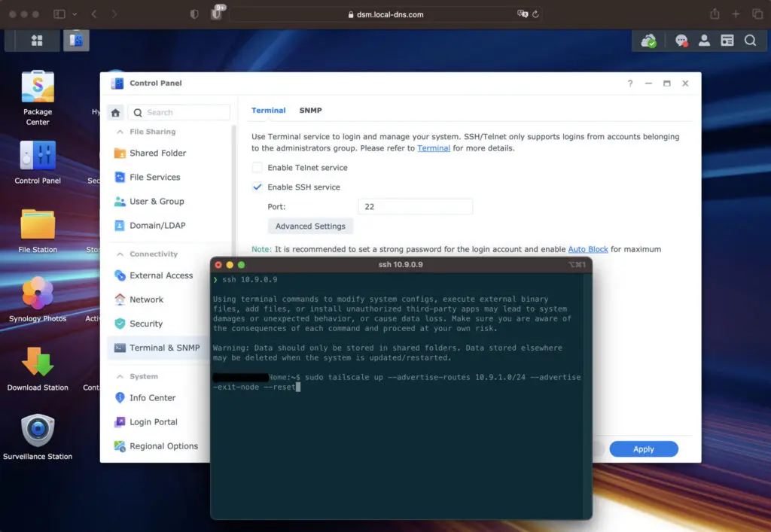Open Control Panel desktop icon

pyautogui.click(x=38, y=162)
